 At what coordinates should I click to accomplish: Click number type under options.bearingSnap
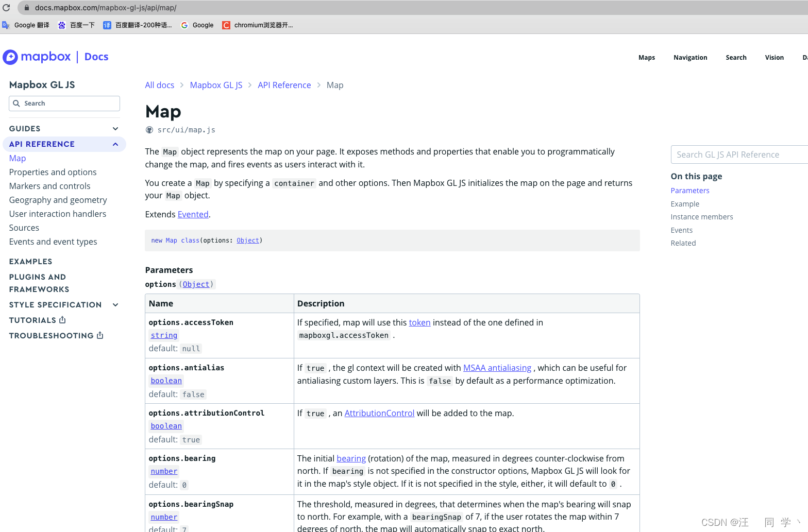pos(164,517)
